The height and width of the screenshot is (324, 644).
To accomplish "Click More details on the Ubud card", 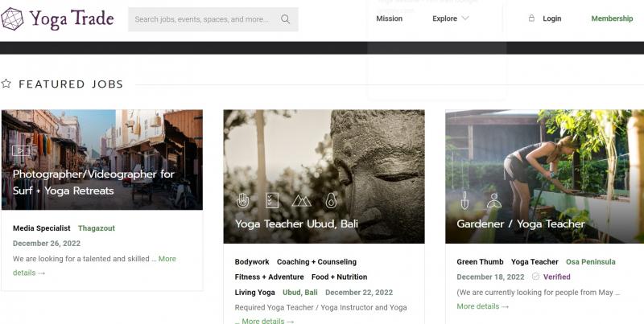I will pos(268,321).
